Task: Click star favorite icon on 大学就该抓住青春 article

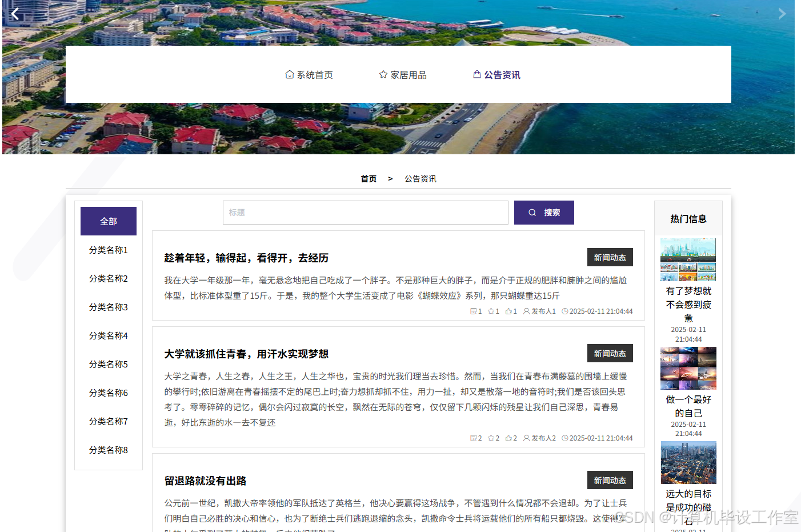Action: tap(491, 438)
